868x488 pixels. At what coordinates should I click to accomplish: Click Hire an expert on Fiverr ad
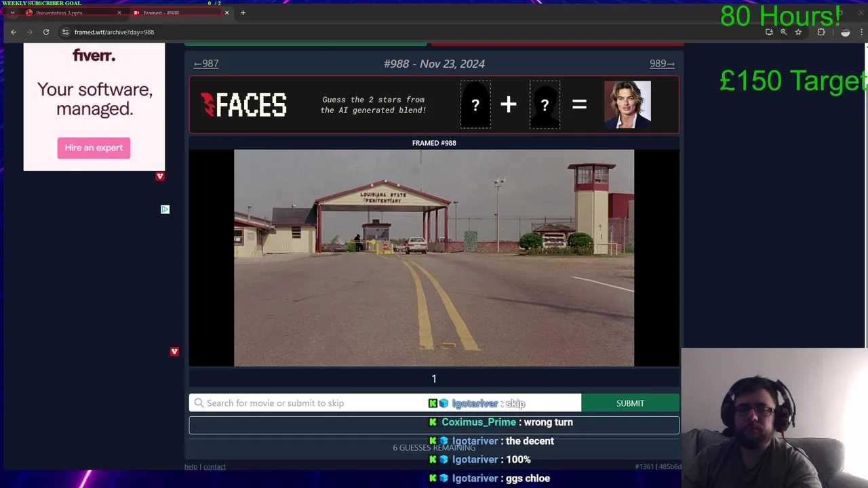[94, 148]
